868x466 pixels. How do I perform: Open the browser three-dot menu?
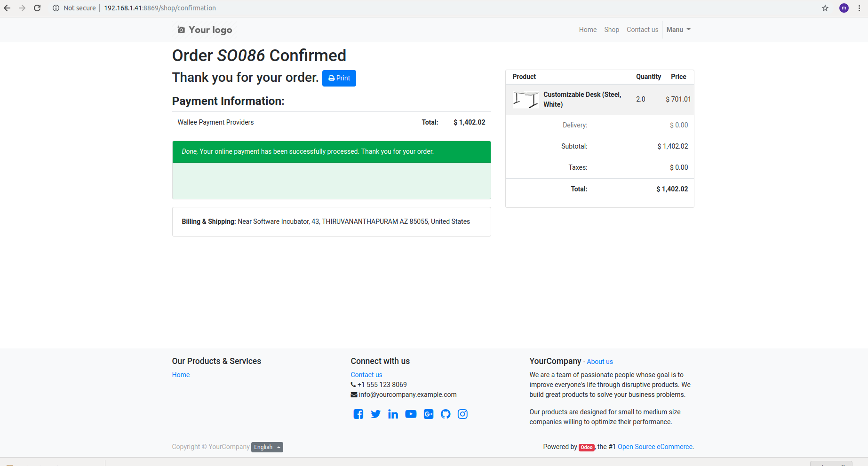click(859, 8)
